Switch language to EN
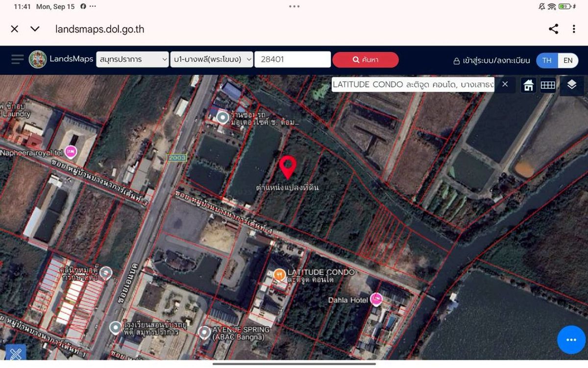588x368 pixels. coord(568,60)
